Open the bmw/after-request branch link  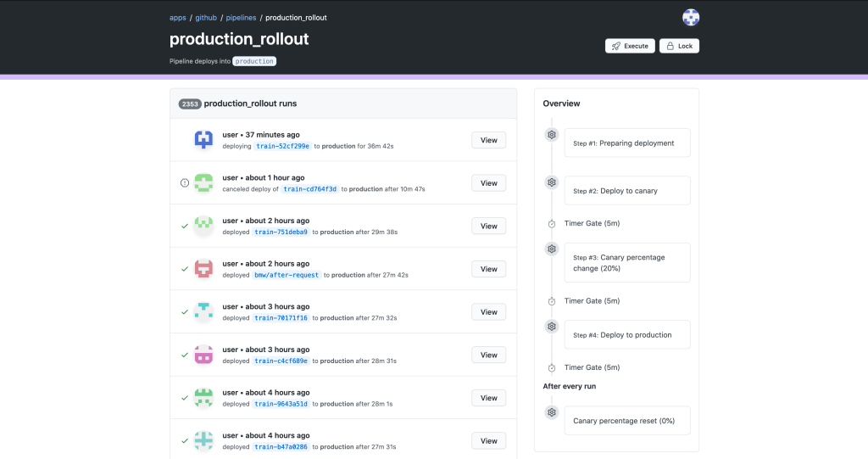pos(286,275)
